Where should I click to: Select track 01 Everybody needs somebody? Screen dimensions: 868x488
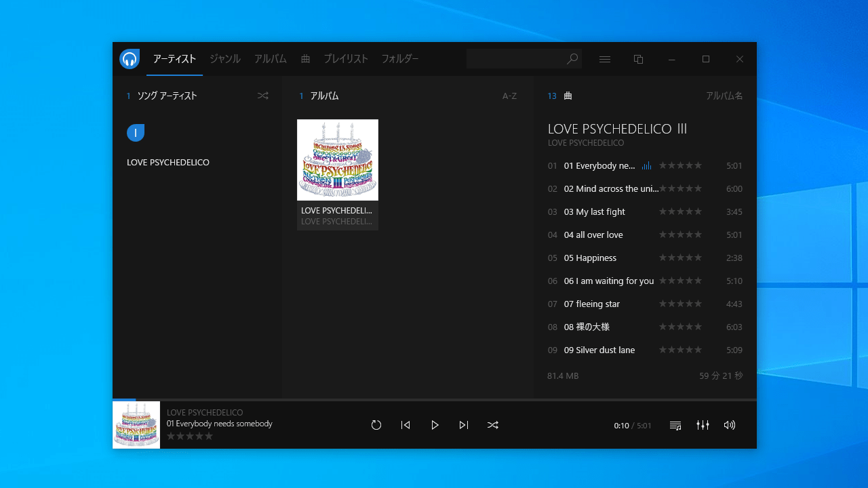coord(645,165)
